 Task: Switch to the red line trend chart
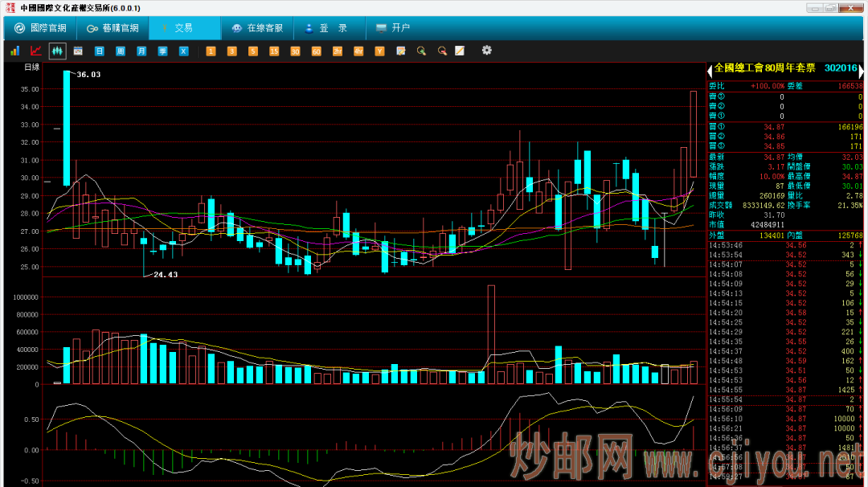(x=35, y=51)
